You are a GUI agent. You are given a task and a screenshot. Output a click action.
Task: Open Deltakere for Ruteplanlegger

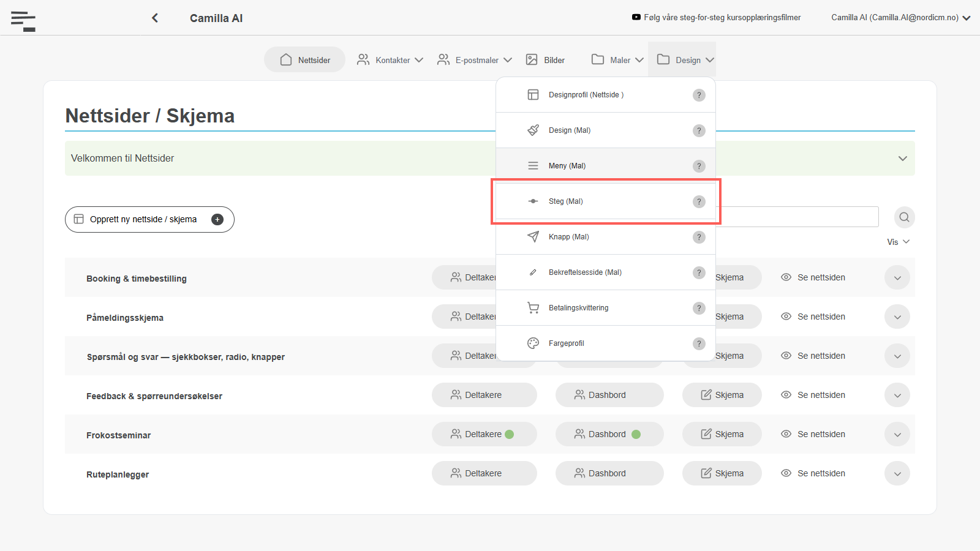tap(484, 473)
